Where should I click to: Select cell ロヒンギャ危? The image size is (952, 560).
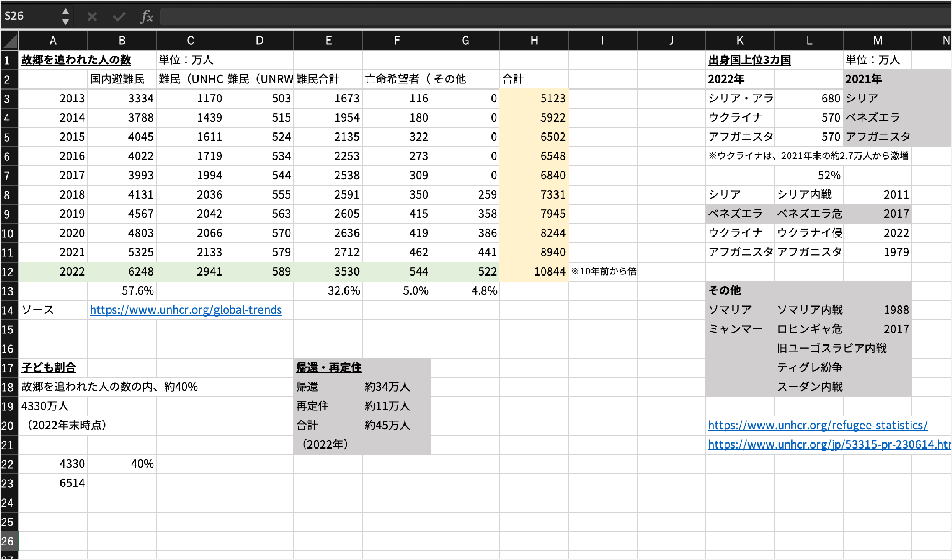tap(809, 330)
